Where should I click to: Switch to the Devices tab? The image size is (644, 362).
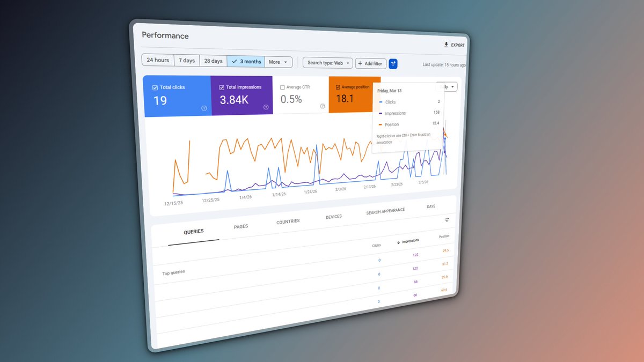[x=334, y=217]
